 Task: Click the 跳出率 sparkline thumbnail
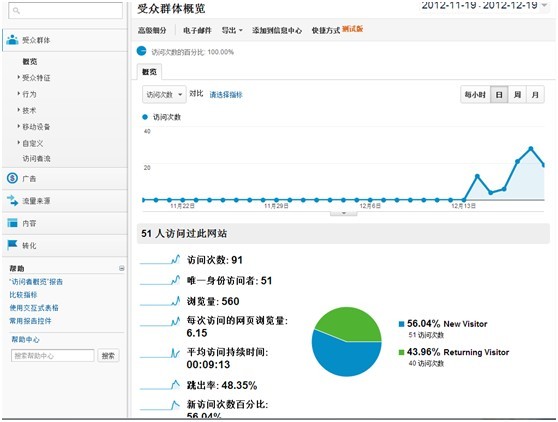tap(160, 385)
